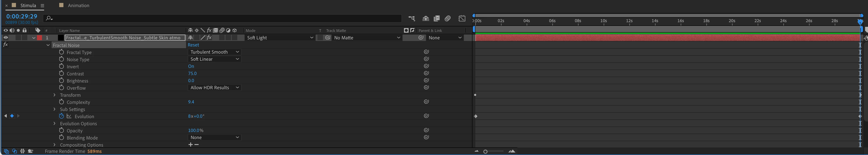Reset the Fractal Noise effect
The image size is (868, 155).
pyautogui.click(x=193, y=45)
